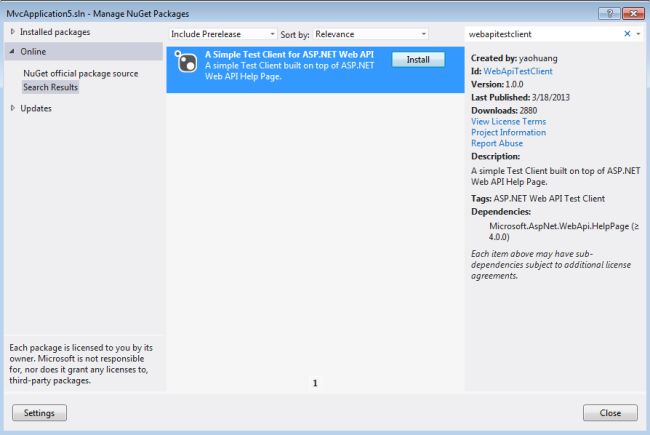
Task: Click the Report Abuse link
Action: (497, 143)
